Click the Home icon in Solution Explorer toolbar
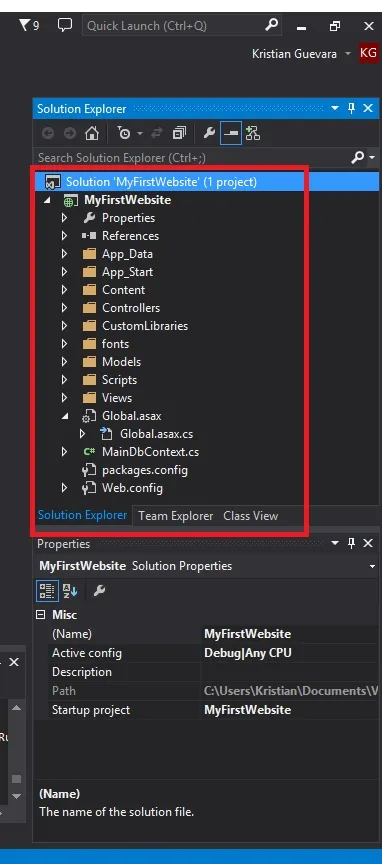Viewport: 382px width, 864px height. click(x=92, y=133)
